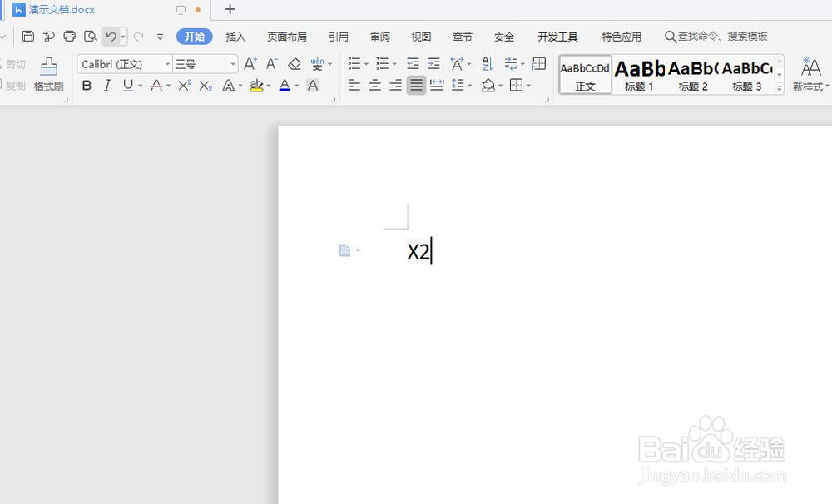The height and width of the screenshot is (504, 832).
Task: Click the Redo arrow
Action: point(138,37)
